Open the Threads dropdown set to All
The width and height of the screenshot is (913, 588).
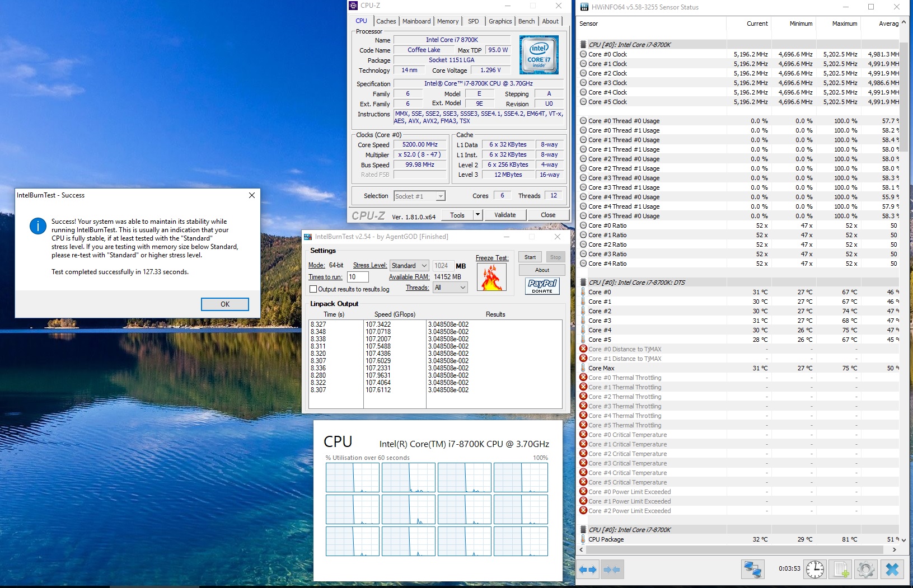(450, 288)
